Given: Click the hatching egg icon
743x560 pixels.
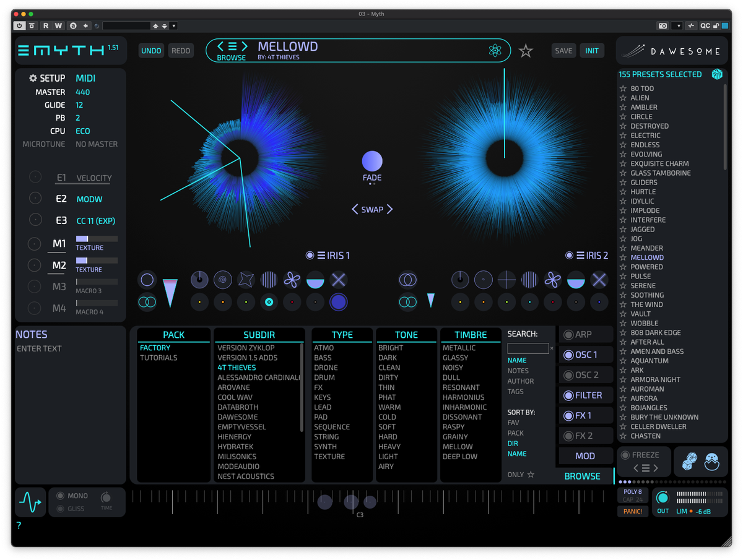Looking at the screenshot, I should pos(712,462).
